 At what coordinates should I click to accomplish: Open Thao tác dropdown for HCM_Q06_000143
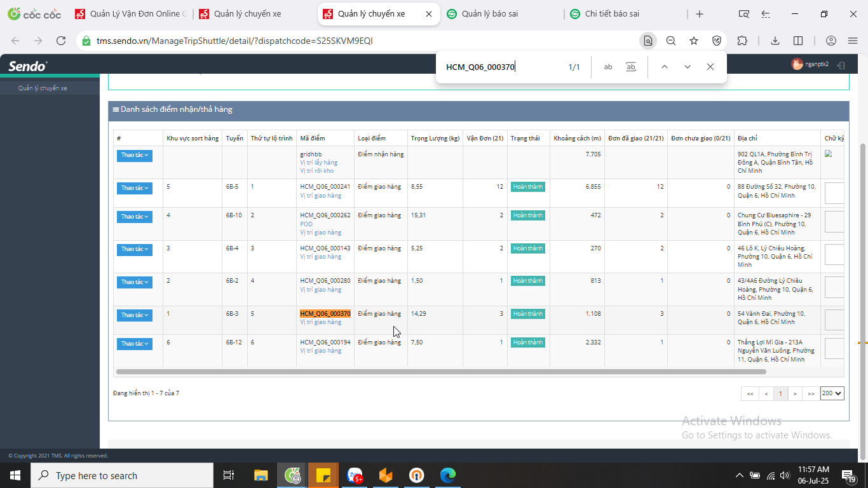tap(135, 250)
